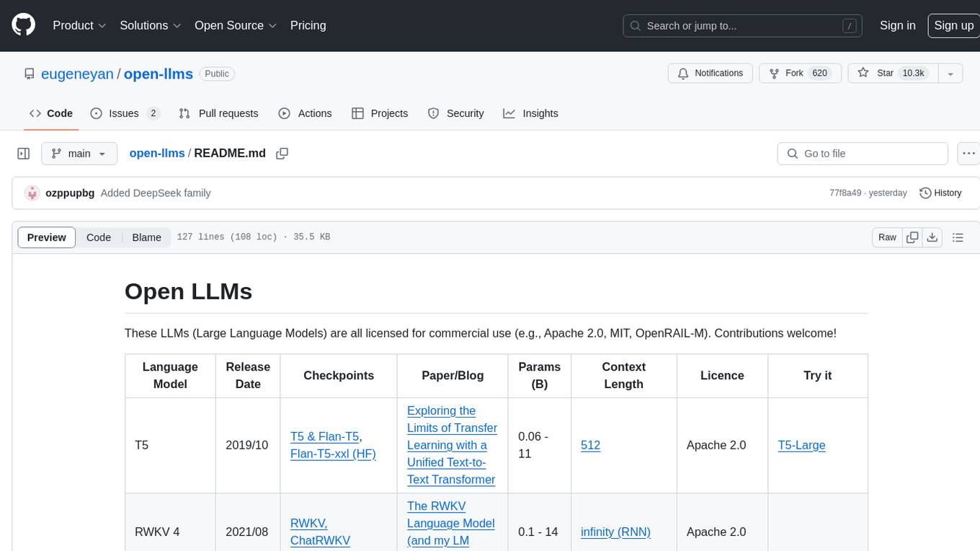
Task: Open the RWKV checkpoint link
Action: (x=309, y=523)
